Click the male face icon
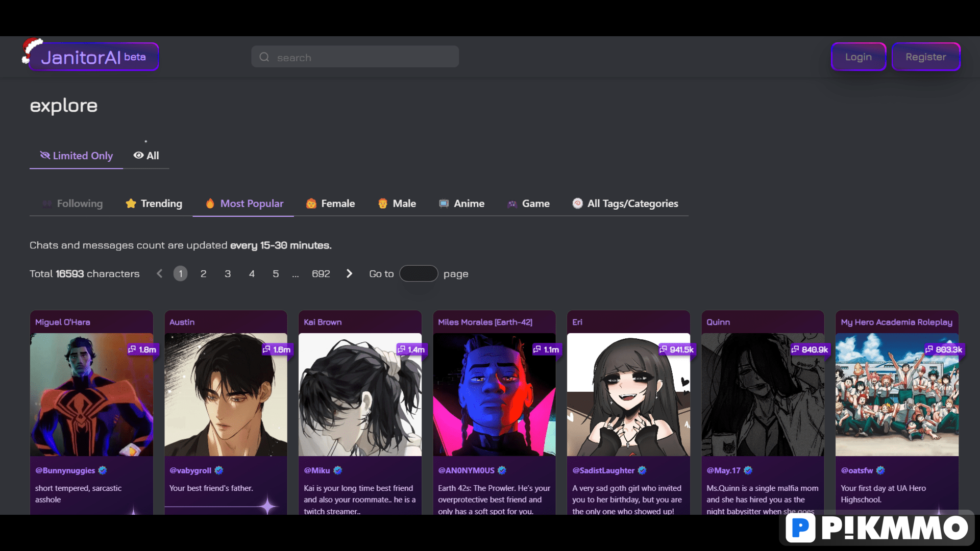Screen dimensions: 980x551 tap(383, 204)
